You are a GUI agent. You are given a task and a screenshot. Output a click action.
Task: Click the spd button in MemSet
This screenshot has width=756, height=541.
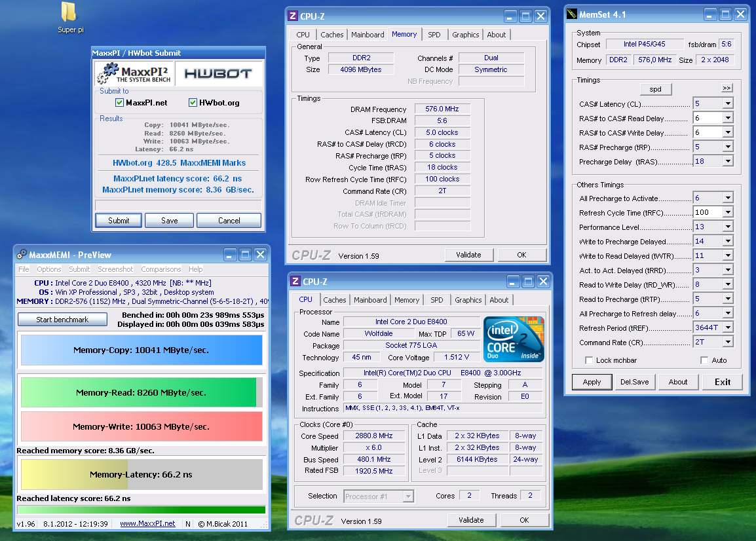(655, 89)
